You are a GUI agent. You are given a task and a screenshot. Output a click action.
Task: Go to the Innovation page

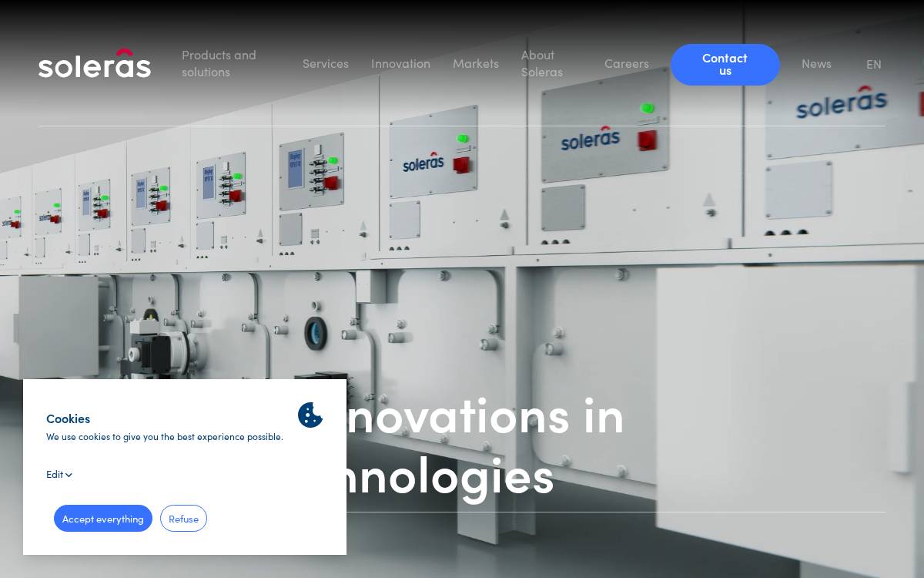coord(400,63)
